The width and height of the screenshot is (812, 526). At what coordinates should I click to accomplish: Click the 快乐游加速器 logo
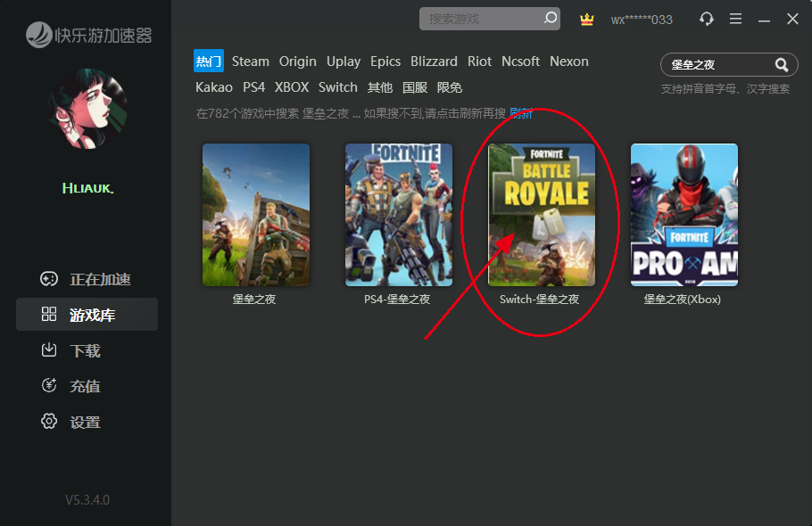pyautogui.click(x=89, y=35)
